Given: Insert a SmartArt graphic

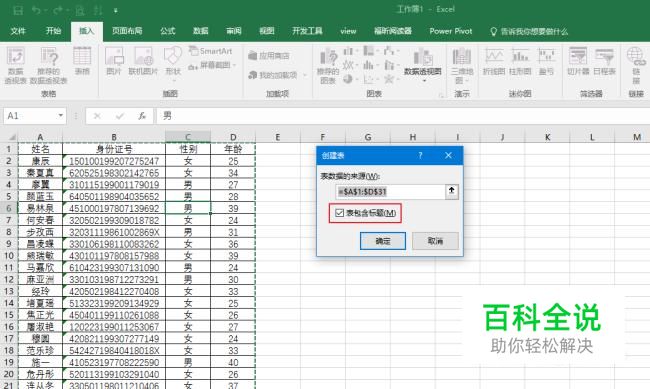Looking at the screenshot, I should tap(210, 51).
